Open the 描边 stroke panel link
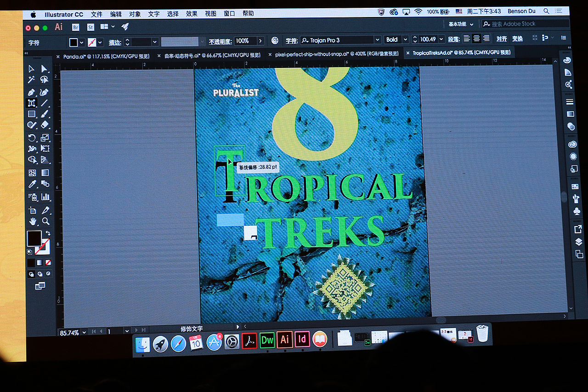The width and height of the screenshot is (588, 392). pos(115,42)
